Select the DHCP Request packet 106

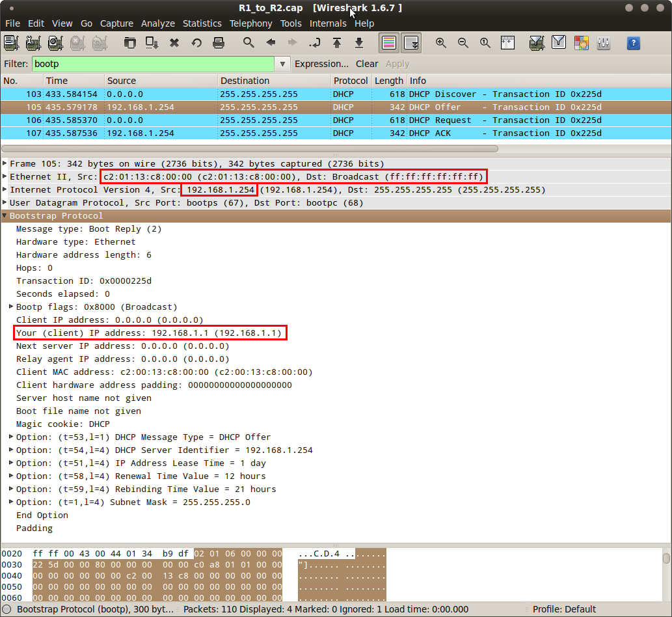pos(336,120)
